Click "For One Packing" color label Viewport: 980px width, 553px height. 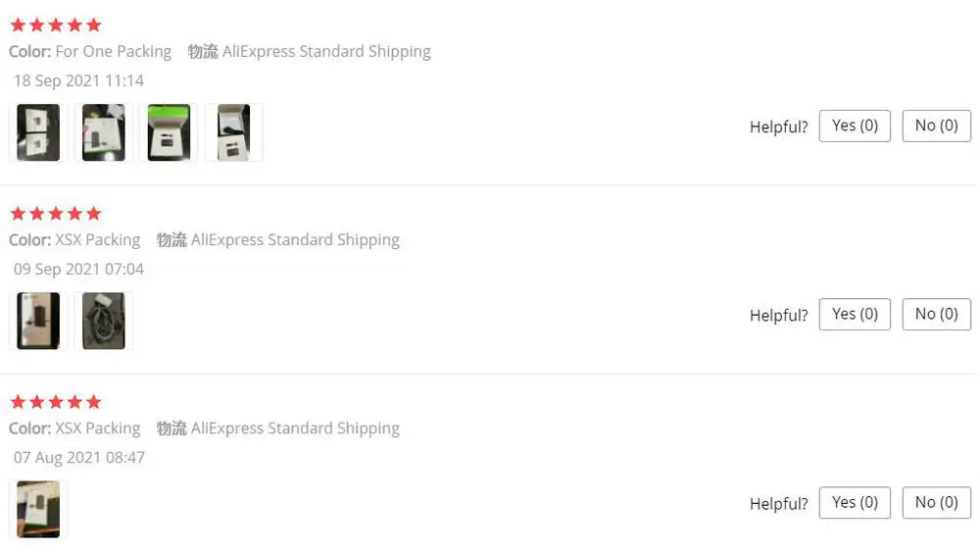[x=113, y=51]
